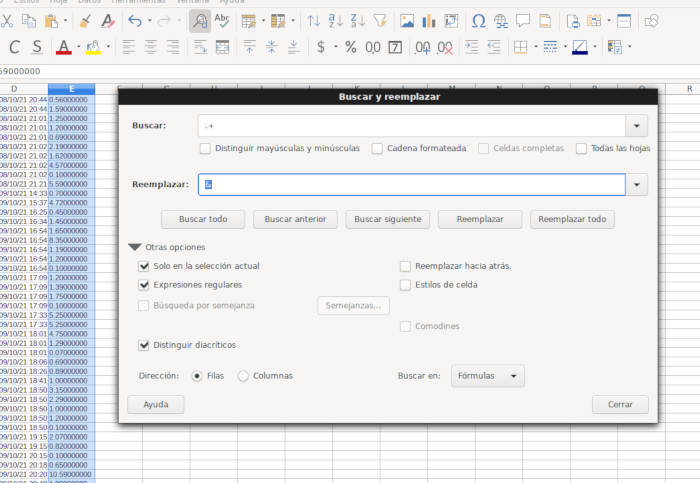The image size is (700, 483).
Task: Enable Reemplazar hacia atrás checkbox
Action: 405,266
